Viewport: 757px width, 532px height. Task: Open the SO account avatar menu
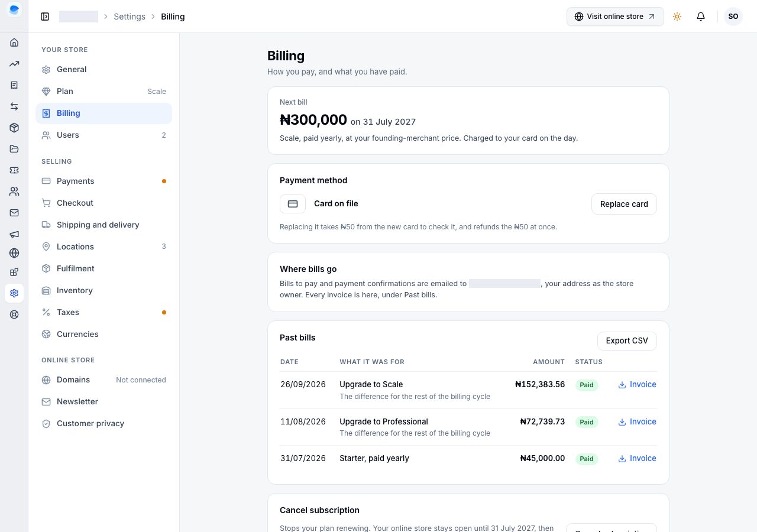point(733,17)
